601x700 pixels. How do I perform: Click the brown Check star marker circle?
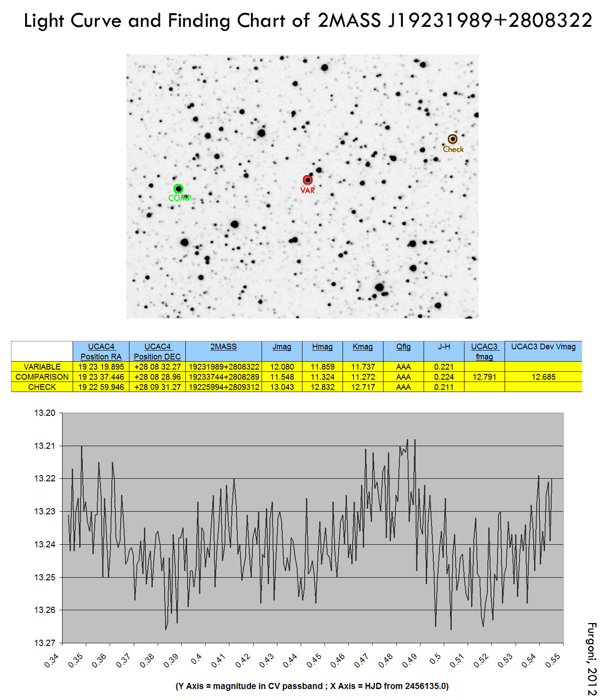pyautogui.click(x=453, y=139)
